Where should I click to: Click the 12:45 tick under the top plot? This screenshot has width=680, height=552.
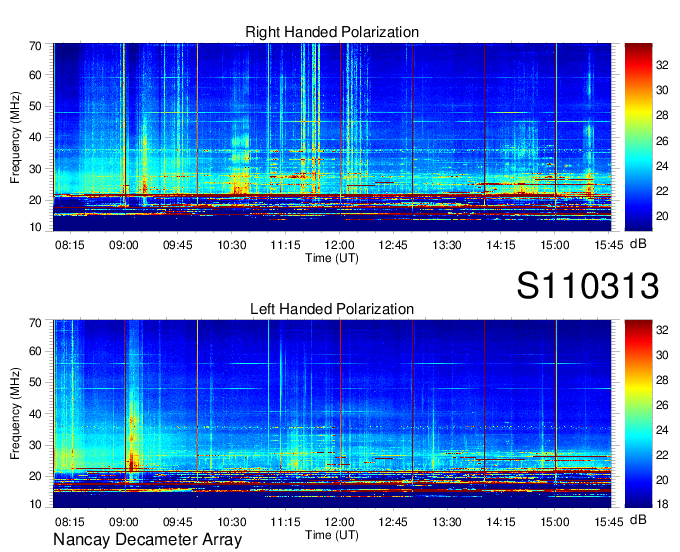(x=393, y=245)
